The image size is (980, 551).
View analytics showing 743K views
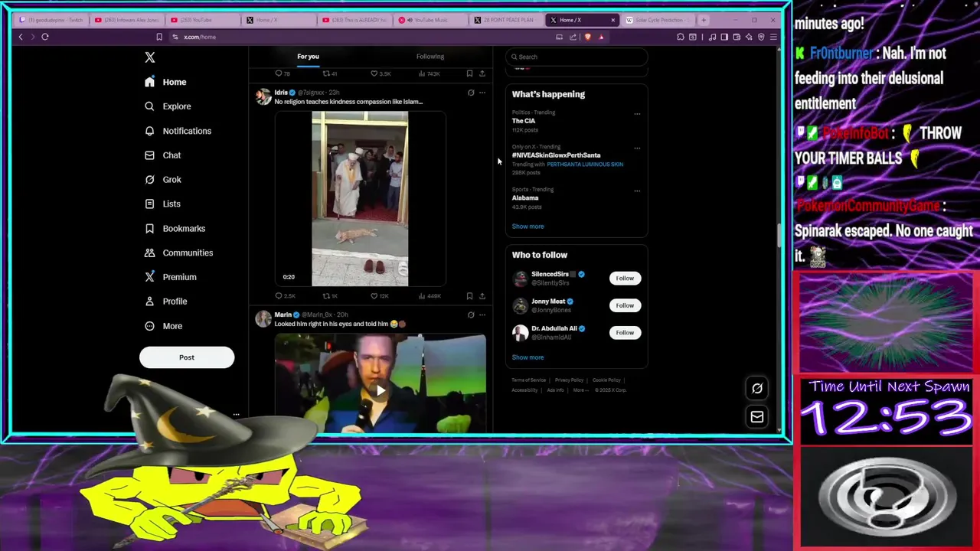[429, 73]
